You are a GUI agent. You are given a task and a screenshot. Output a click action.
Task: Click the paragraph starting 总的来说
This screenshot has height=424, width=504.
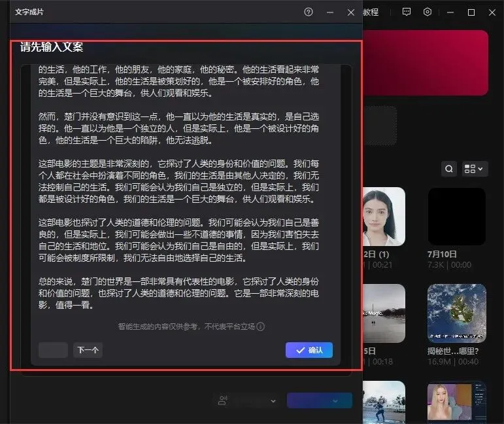point(178,293)
